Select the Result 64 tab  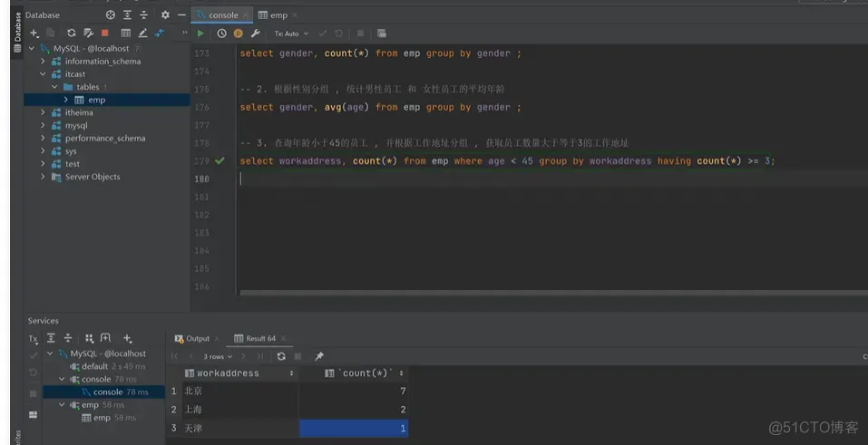pyautogui.click(x=260, y=338)
